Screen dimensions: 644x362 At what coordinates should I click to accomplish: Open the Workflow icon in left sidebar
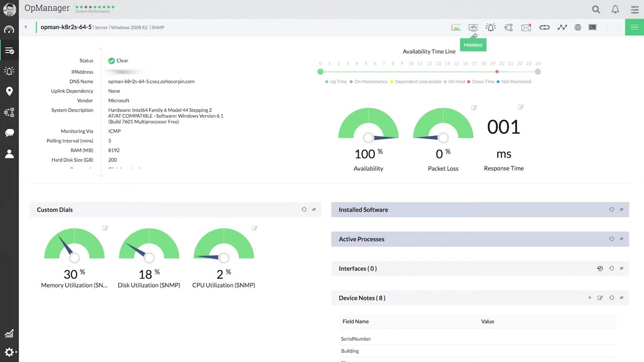[9, 112]
